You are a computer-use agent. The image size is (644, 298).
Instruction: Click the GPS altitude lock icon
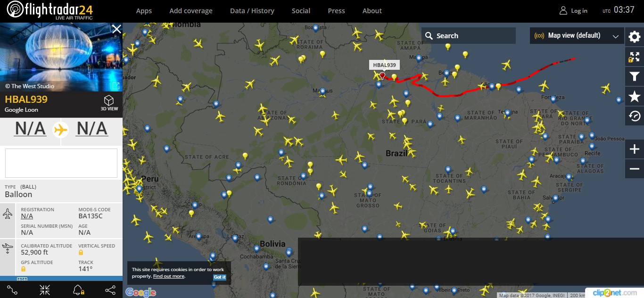coord(23,269)
